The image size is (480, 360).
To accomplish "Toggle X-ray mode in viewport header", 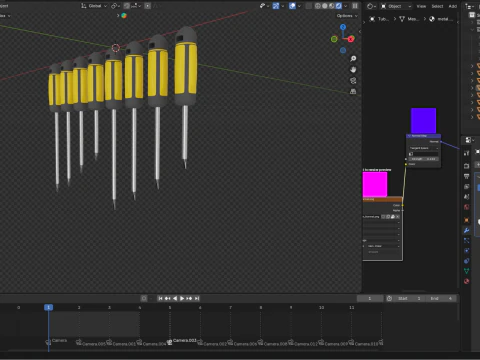I will coord(309,6).
